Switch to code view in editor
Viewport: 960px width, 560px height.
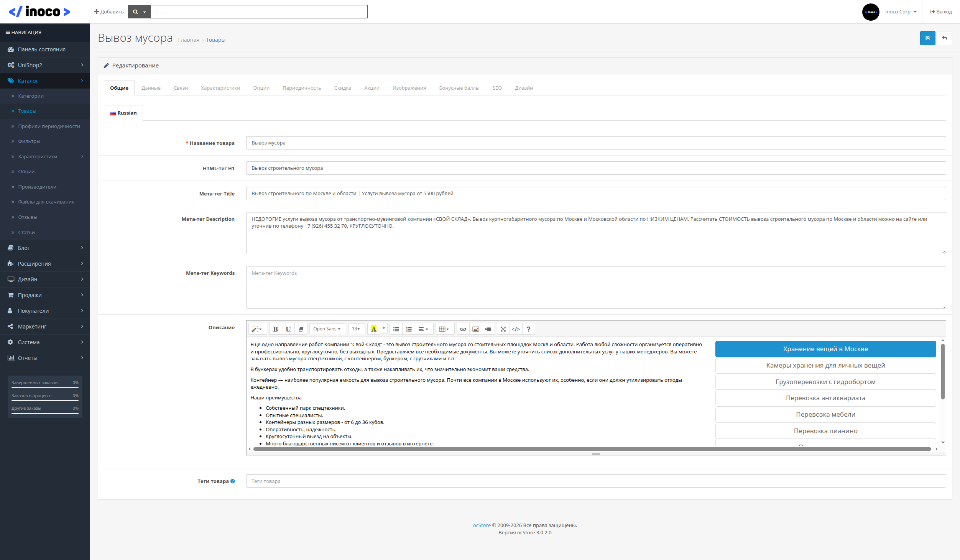pyautogui.click(x=516, y=329)
